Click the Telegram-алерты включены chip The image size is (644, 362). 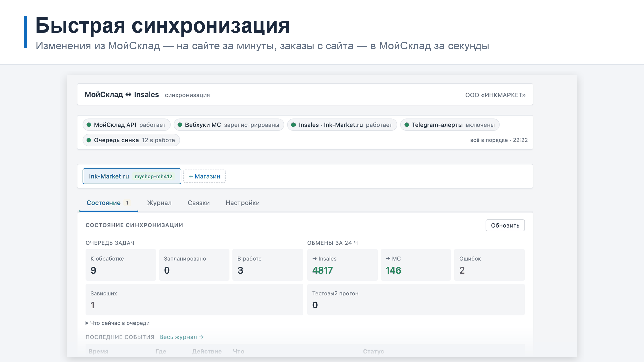point(450,125)
